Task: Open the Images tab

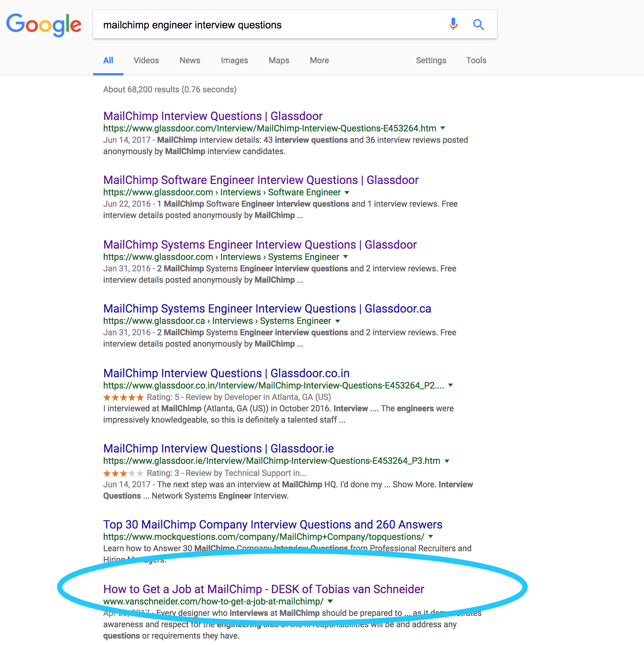Action: coord(234,60)
